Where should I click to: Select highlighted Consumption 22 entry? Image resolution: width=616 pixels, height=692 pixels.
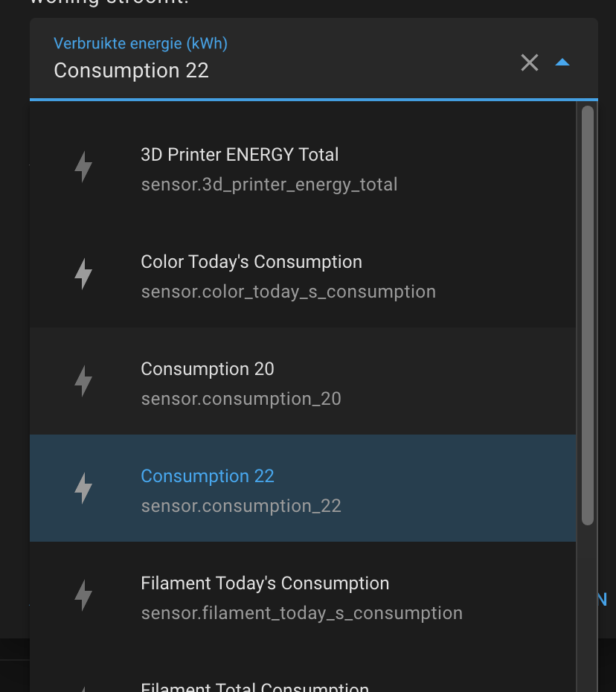coord(208,476)
